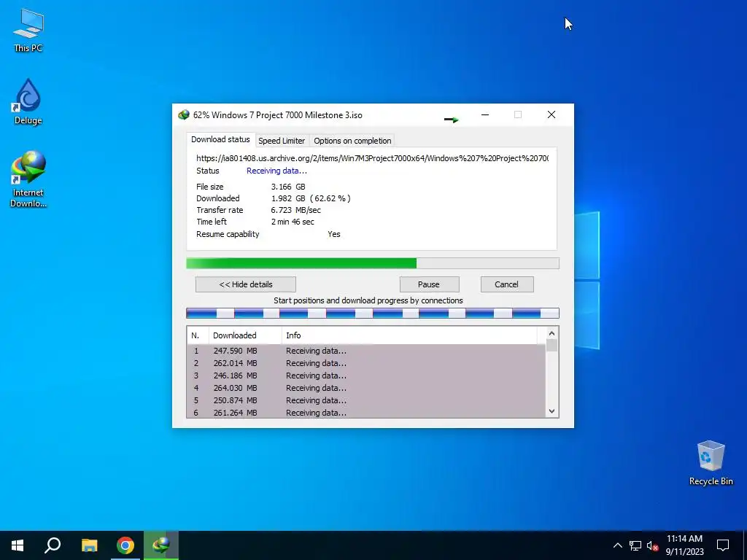Select the Recycle Bin desktop icon
Image resolution: width=747 pixels, height=560 pixels.
point(711,463)
